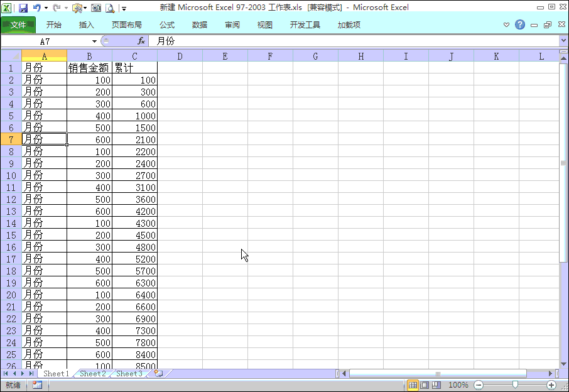This screenshot has width=569, height=392.
Task: Click the Select All corner triangle
Action: (11, 56)
